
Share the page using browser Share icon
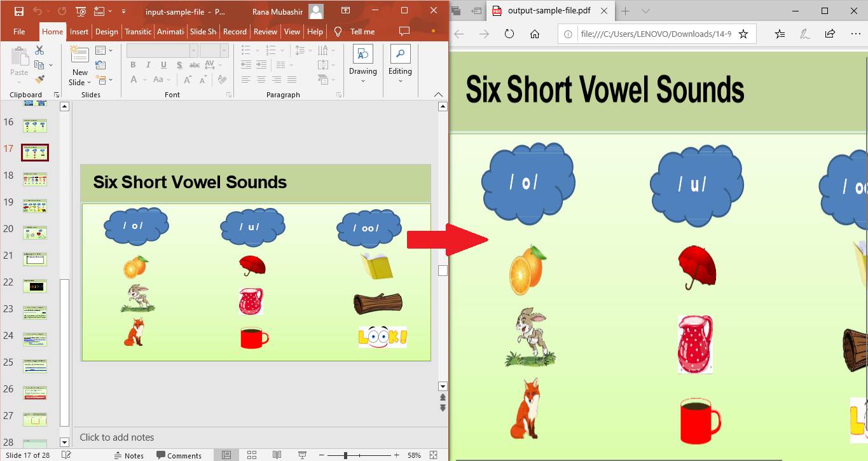click(830, 34)
